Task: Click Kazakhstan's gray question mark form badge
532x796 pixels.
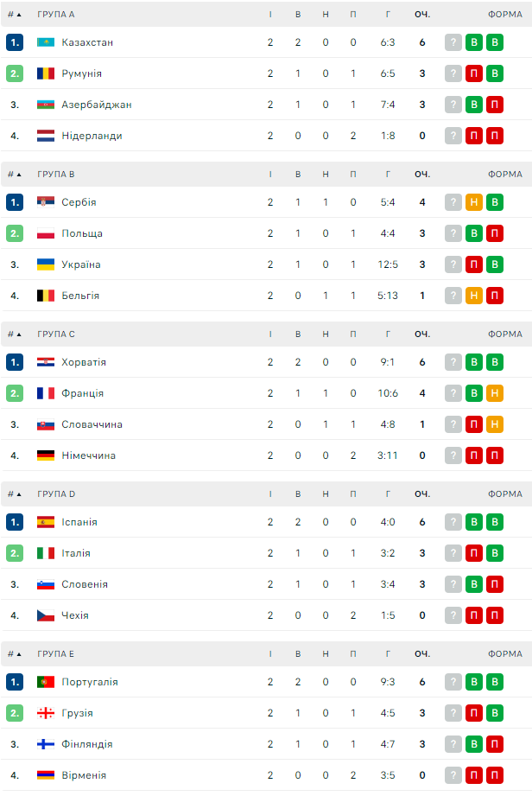Action: pos(453,42)
